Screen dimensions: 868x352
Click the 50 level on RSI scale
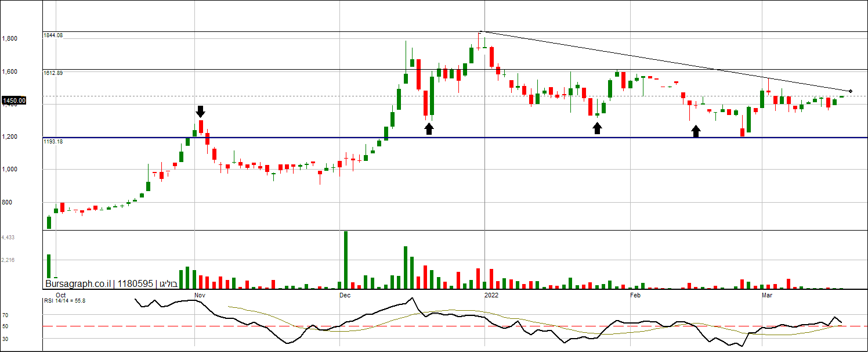coord(5,326)
